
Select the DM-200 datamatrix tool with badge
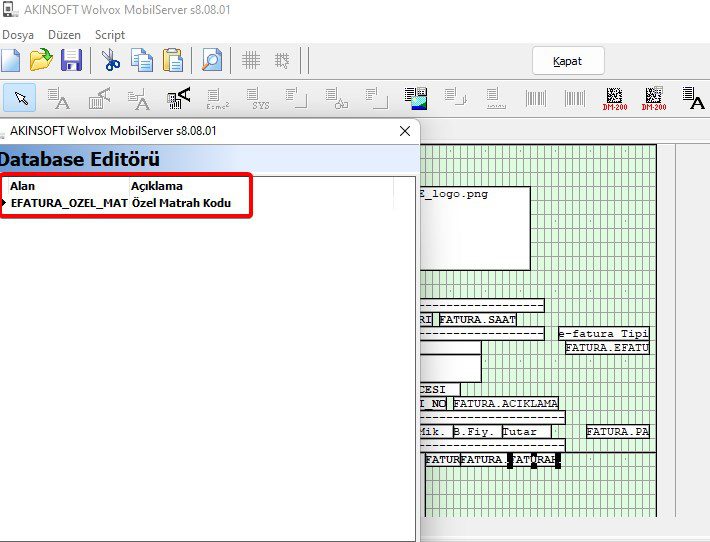point(654,99)
